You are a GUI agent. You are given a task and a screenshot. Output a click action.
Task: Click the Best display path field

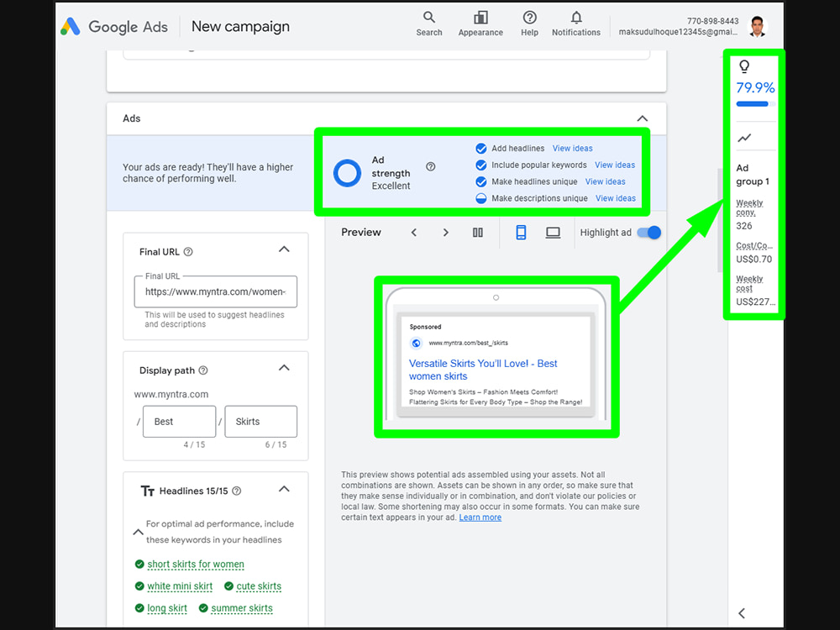point(180,422)
